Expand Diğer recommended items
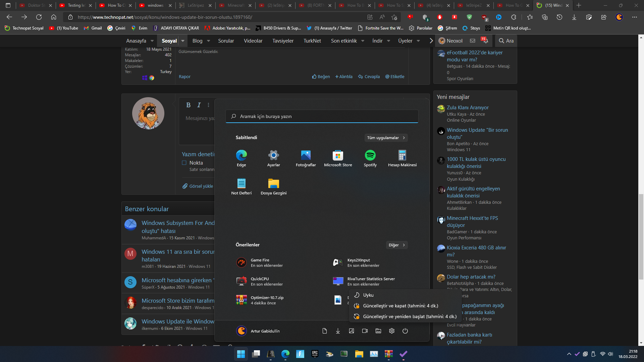Image resolution: width=644 pixels, height=362 pixels. tap(396, 245)
